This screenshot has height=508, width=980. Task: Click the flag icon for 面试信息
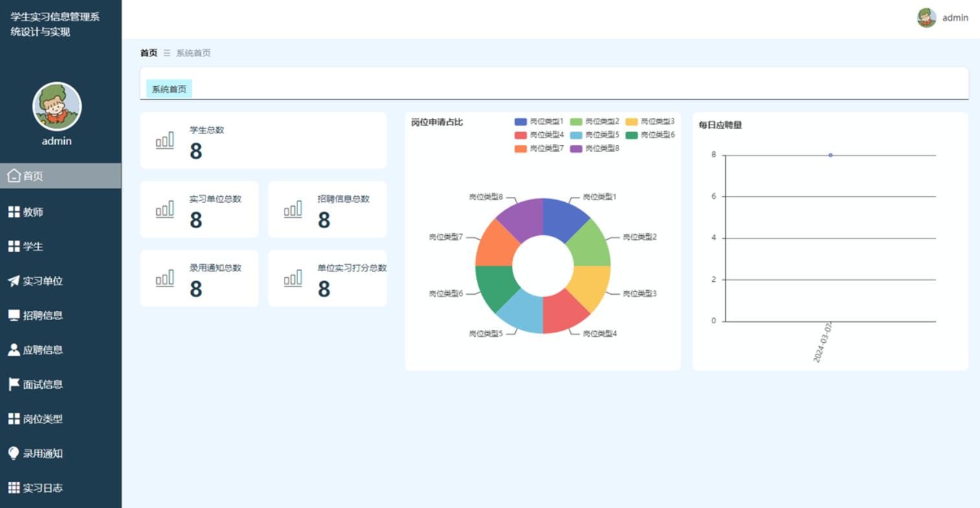[14, 384]
